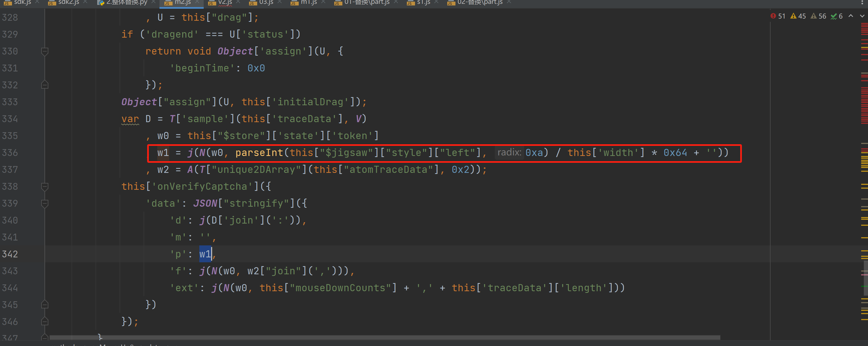Click 'onVerifyCaptcha' on line 338
This screenshot has height=346, width=868.
click(x=202, y=186)
